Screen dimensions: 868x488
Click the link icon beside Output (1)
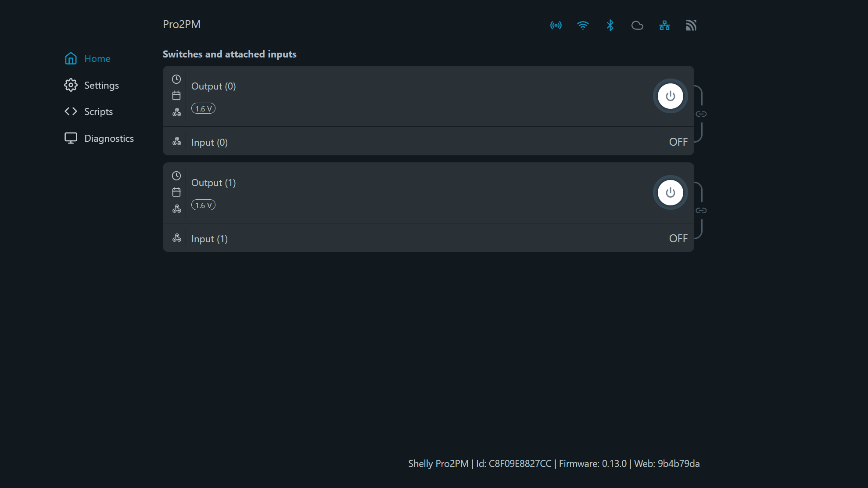click(x=702, y=210)
